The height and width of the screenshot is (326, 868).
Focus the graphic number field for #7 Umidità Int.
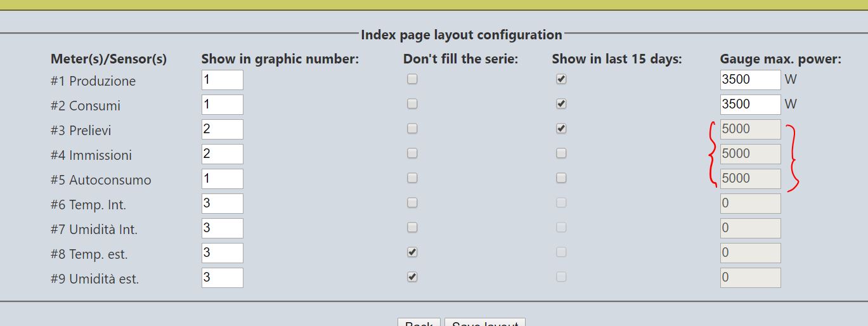[x=223, y=228]
